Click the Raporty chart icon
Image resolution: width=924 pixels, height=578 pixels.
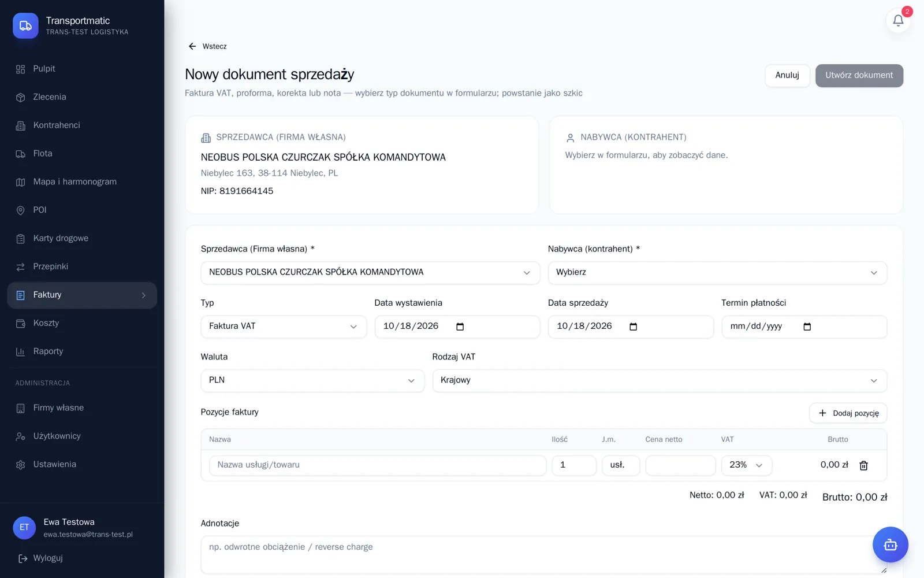click(x=21, y=351)
